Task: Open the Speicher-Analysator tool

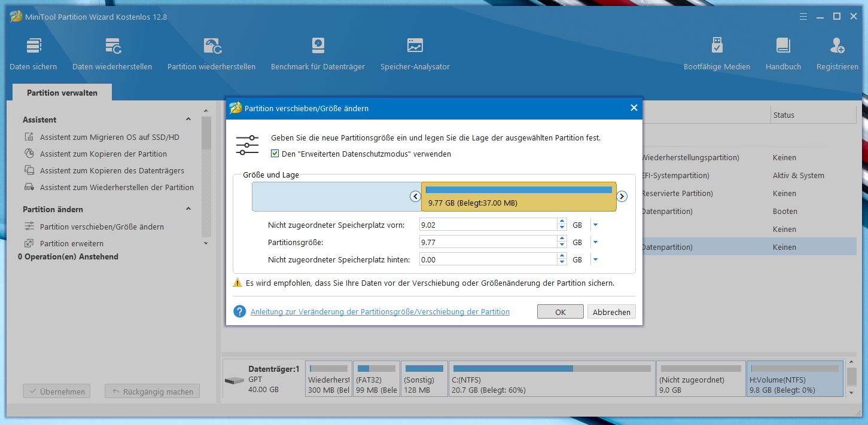Action: [415, 54]
